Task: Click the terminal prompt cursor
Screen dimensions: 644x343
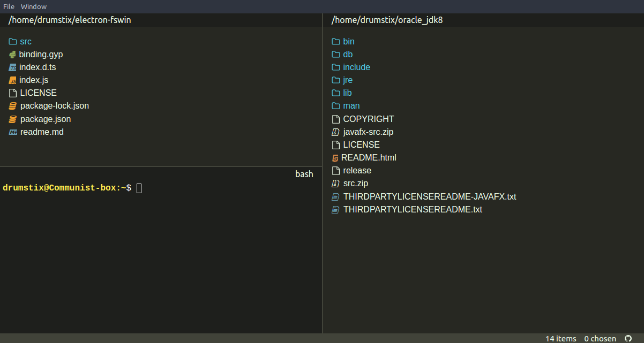Action: coord(139,188)
